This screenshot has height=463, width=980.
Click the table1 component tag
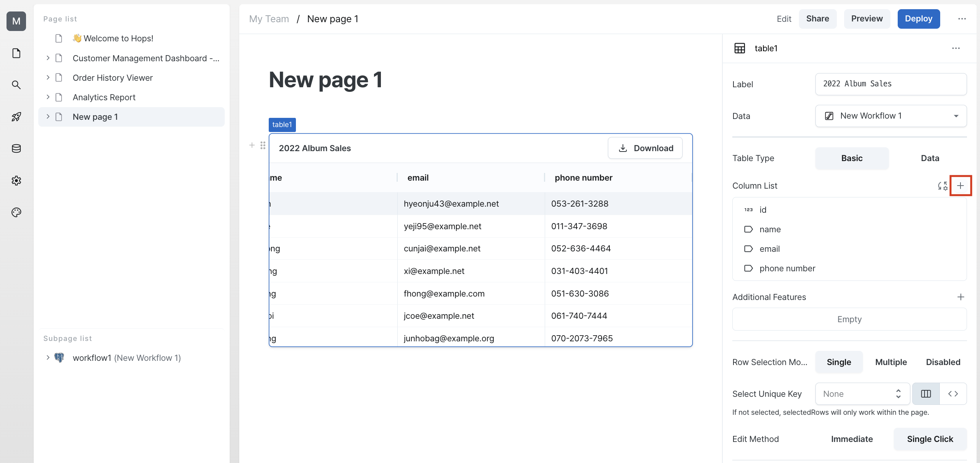coord(282,125)
